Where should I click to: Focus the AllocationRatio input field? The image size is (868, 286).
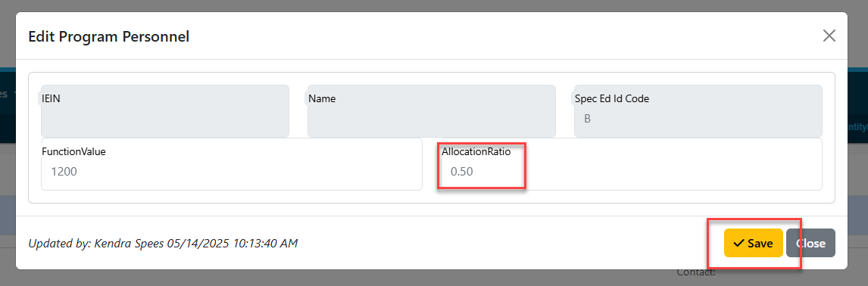tap(632, 163)
